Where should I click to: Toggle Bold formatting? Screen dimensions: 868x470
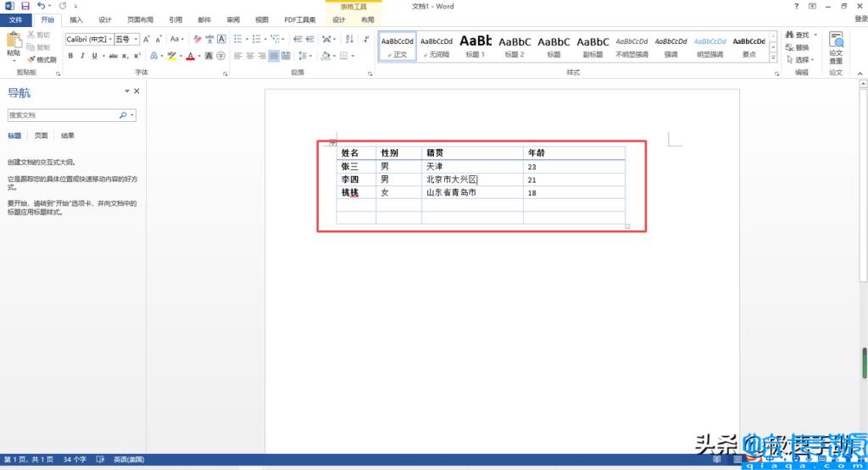pyautogui.click(x=70, y=56)
